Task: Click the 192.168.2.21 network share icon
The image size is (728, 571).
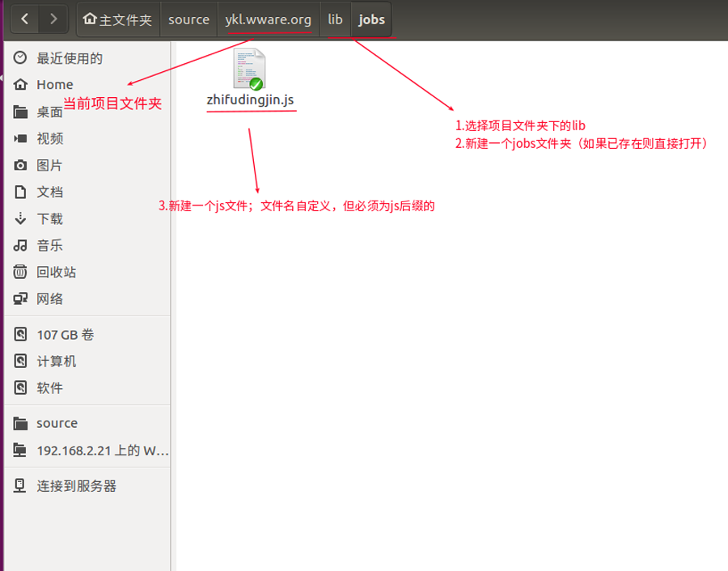Action: (x=20, y=450)
